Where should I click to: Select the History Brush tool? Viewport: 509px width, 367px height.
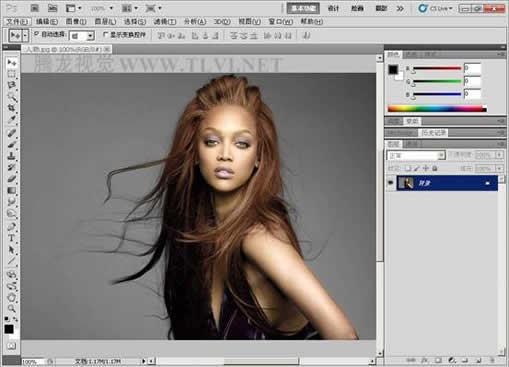12,167
